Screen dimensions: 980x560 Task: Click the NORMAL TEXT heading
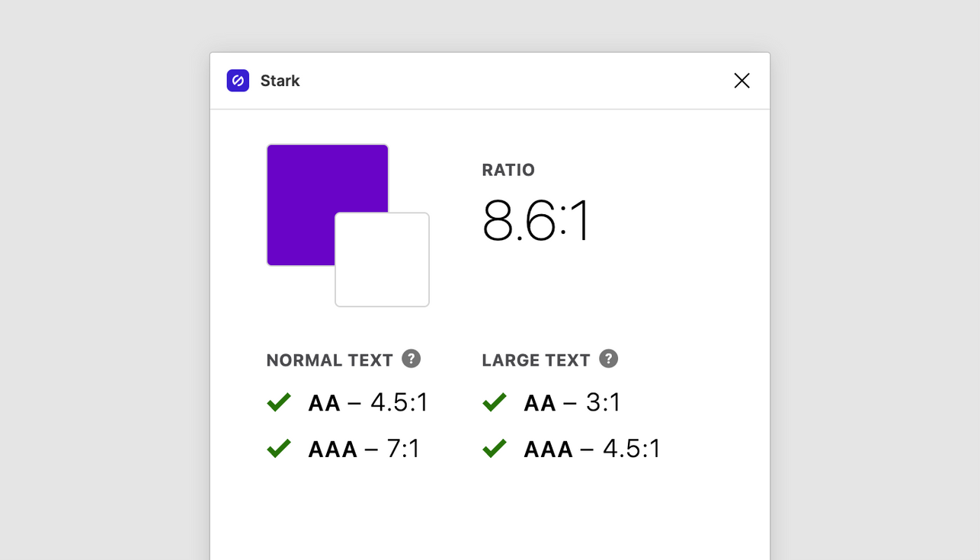(x=329, y=360)
